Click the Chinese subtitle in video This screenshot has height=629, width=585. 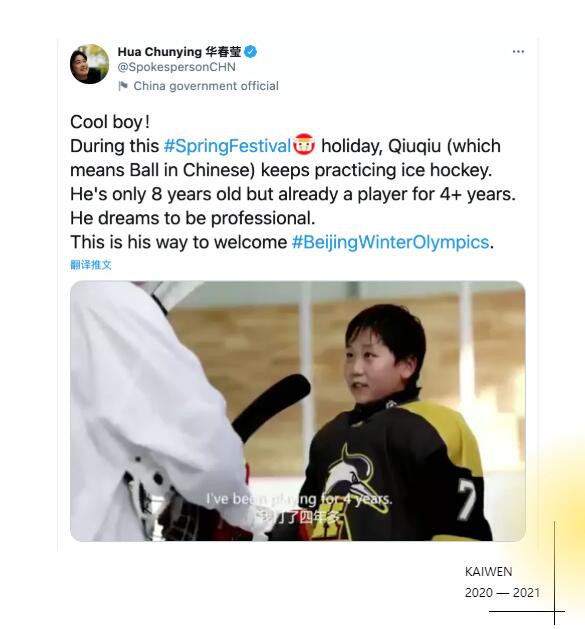pos(299,517)
